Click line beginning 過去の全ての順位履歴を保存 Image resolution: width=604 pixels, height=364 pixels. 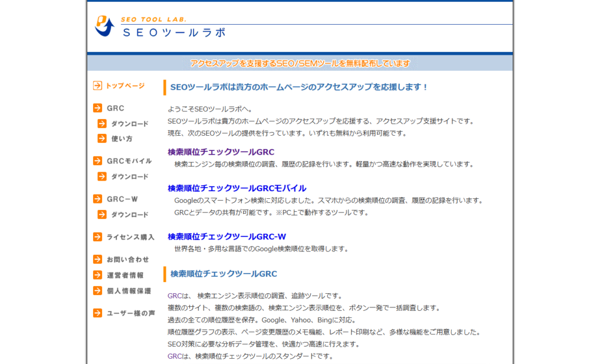point(262,320)
